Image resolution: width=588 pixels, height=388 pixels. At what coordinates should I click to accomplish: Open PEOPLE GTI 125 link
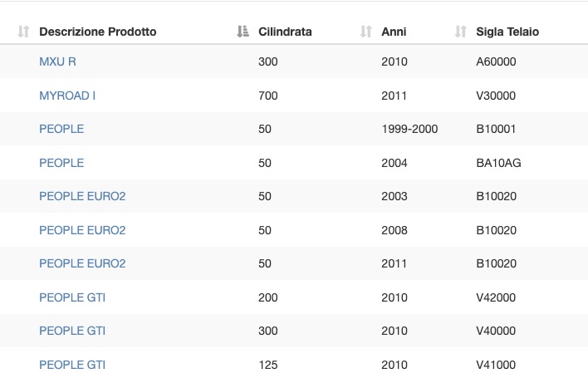(x=72, y=365)
